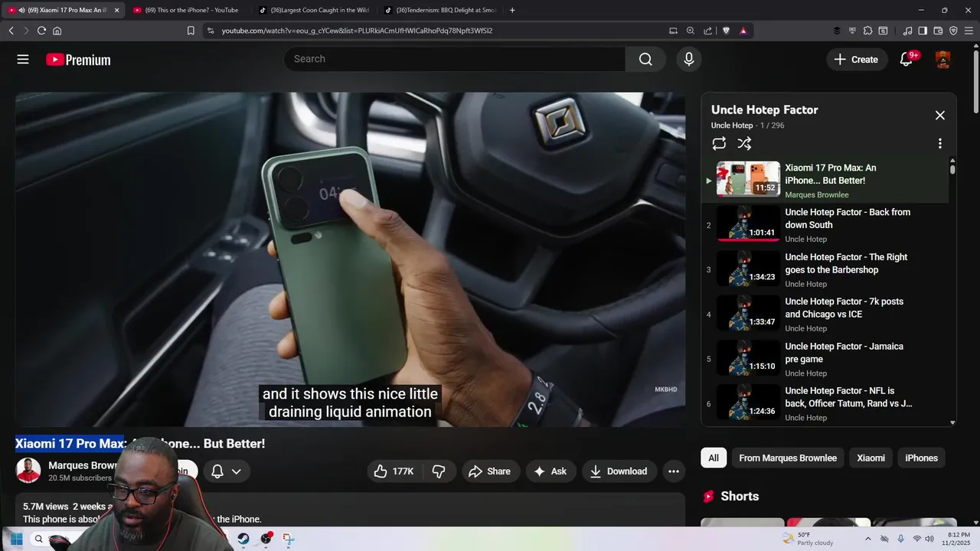Open the extensions puzzle icon
This screenshot has width=980, height=551.
(867, 31)
